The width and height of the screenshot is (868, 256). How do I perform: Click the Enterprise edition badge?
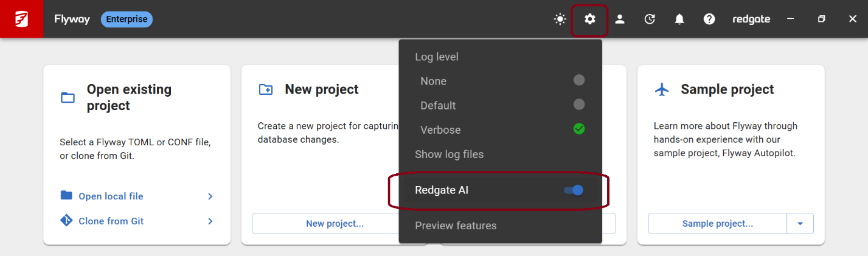coord(127,19)
